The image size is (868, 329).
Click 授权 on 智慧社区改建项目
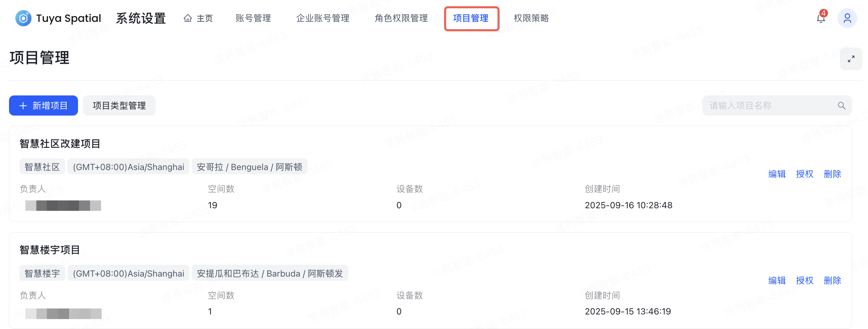(x=805, y=174)
